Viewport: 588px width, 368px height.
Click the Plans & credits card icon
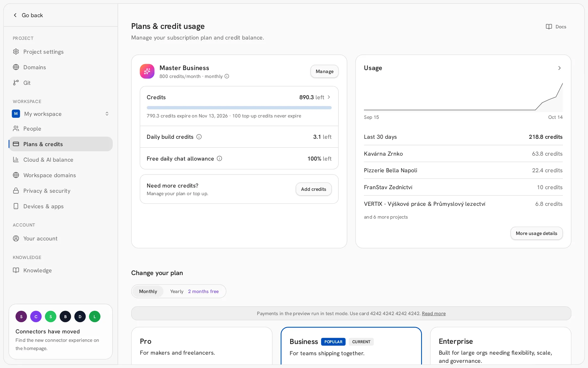pyautogui.click(x=16, y=144)
